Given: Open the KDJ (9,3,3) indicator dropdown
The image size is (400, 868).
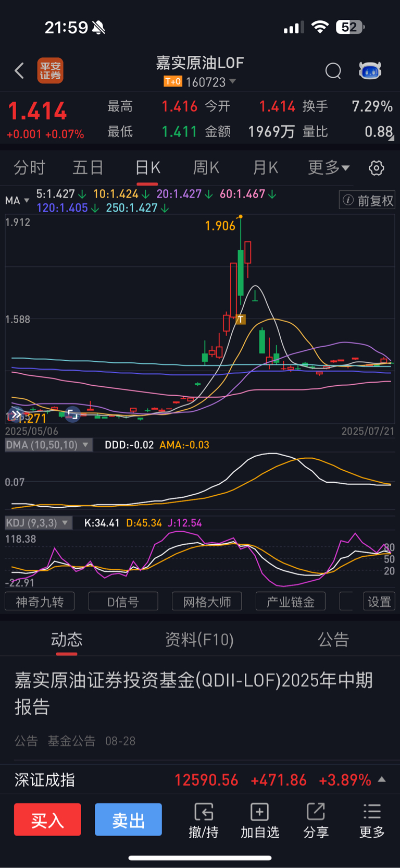Looking at the screenshot, I should click(39, 523).
